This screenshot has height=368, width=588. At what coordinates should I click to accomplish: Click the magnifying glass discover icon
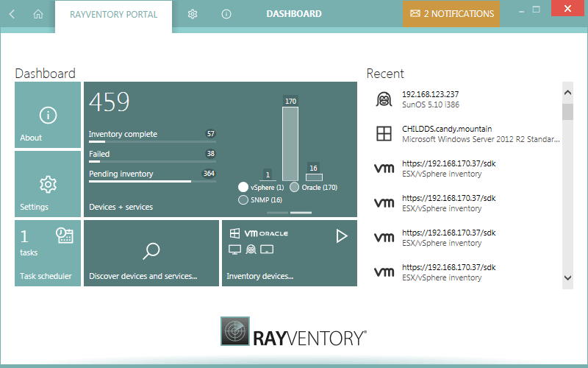pyautogui.click(x=151, y=251)
